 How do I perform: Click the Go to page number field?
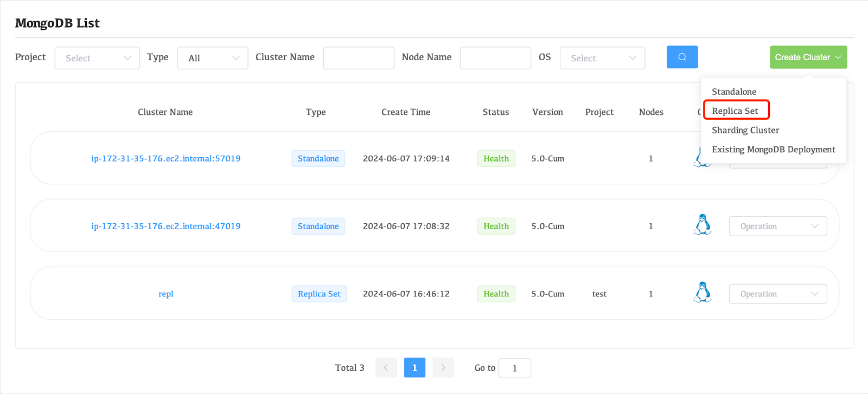pyautogui.click(x=514, y=368)
